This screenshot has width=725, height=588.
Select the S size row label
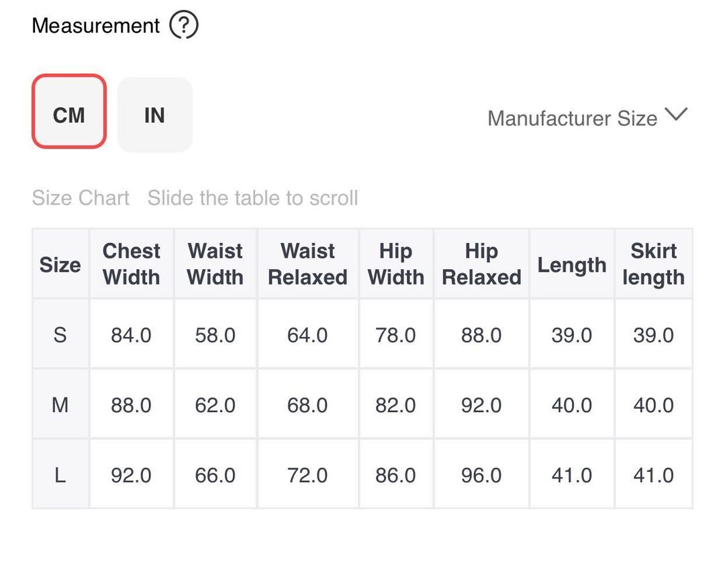[x=60, y=334]
